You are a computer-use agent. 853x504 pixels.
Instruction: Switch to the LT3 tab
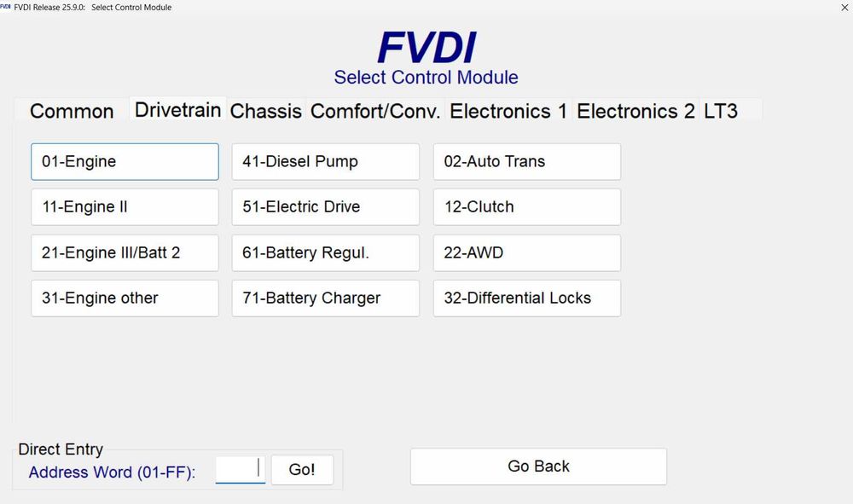click(721, 112)
